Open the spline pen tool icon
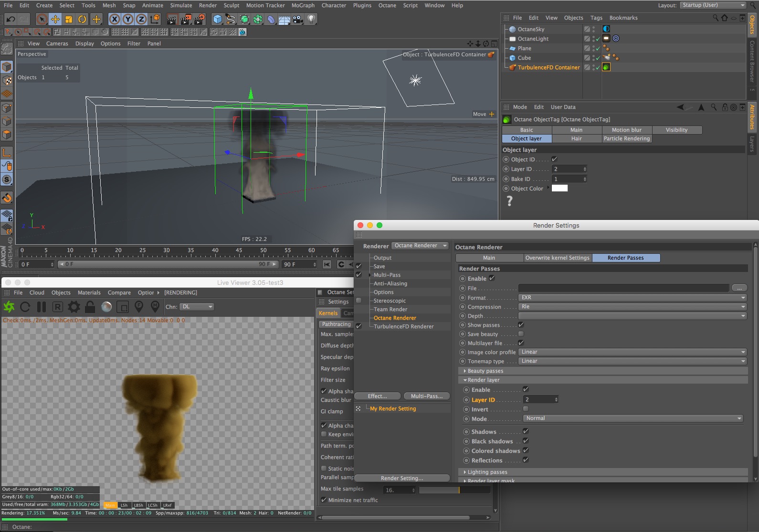The height and width of the screenshot is (532, 759). coord(231,19)
